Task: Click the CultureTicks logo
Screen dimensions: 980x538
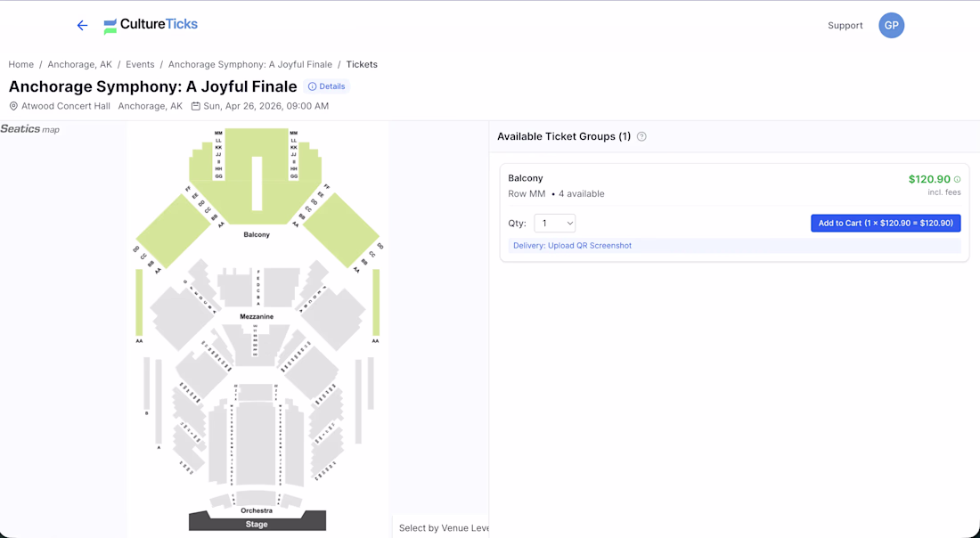Action: tap(151, 26)
